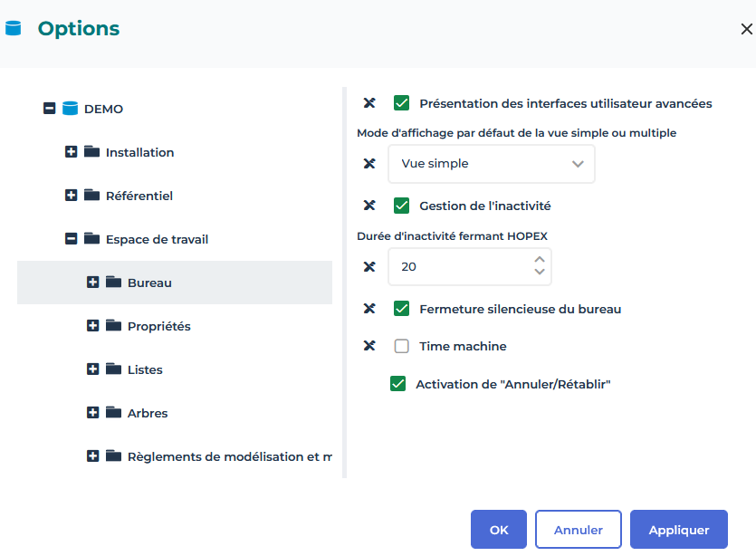Click reset icon beside Time machine option

pyautogui.click(x=369, y=346)
